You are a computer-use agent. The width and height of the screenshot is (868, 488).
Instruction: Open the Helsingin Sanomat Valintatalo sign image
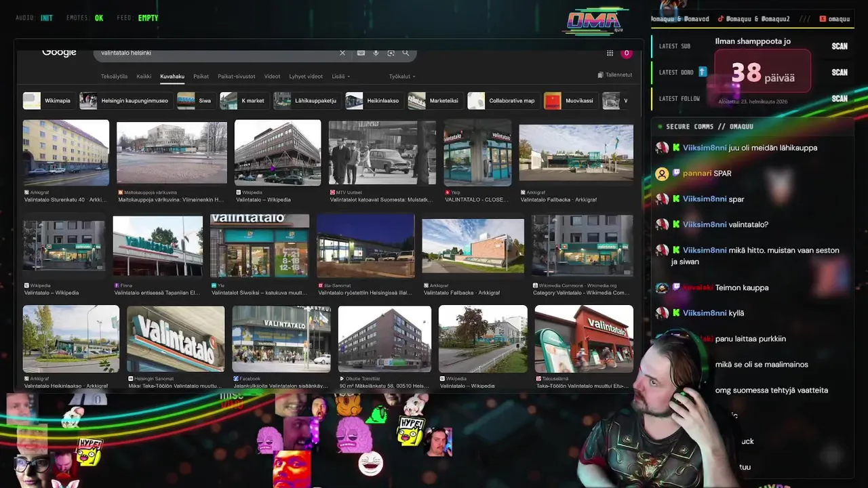[x=176, y=339]
